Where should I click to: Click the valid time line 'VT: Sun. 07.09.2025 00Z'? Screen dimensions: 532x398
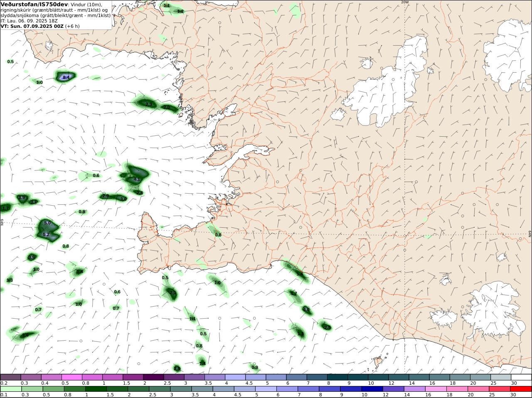tap(32, 26)
